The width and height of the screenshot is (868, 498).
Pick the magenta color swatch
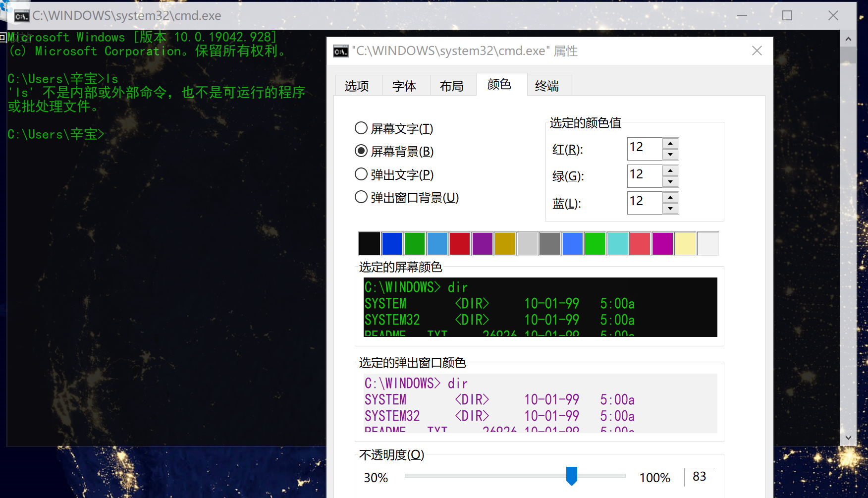click(663, 243)
